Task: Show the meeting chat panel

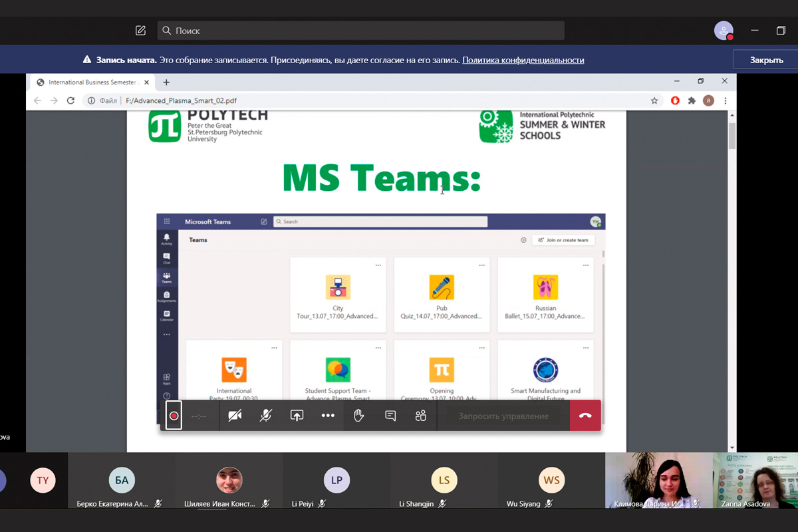Action: coord(390,416)
